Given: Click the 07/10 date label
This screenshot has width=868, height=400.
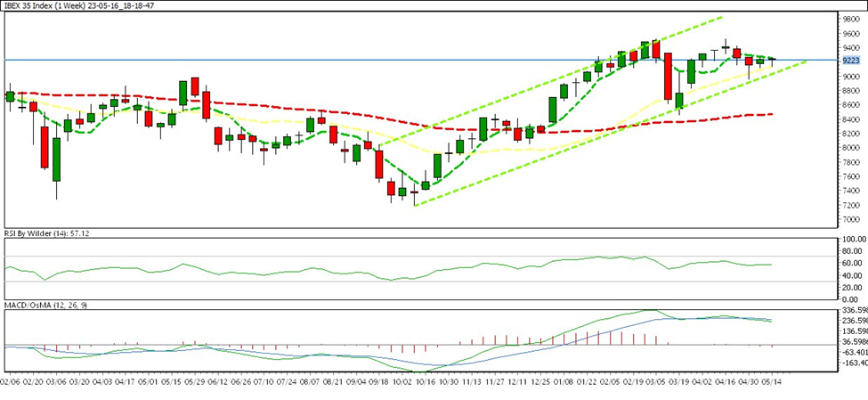Looking at the screenshot, I should tap(264, 382).
